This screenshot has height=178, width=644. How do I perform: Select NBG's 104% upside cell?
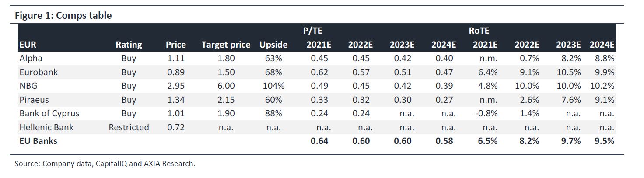[x=273, y=86]
